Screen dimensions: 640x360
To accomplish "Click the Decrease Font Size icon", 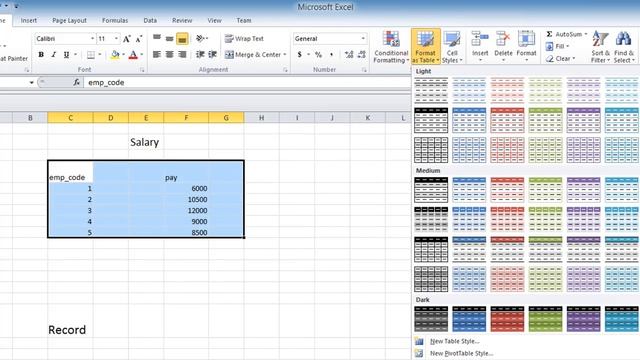I will pyautogui.click(x=139, y=39).
